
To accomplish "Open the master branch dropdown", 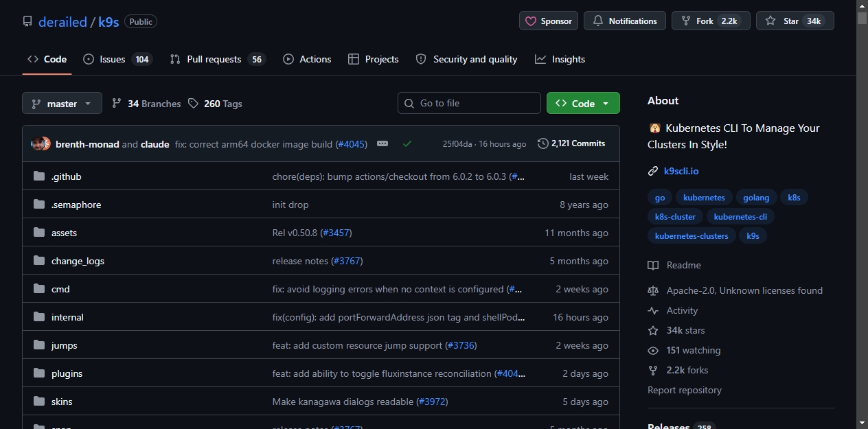I will [62, 103].
